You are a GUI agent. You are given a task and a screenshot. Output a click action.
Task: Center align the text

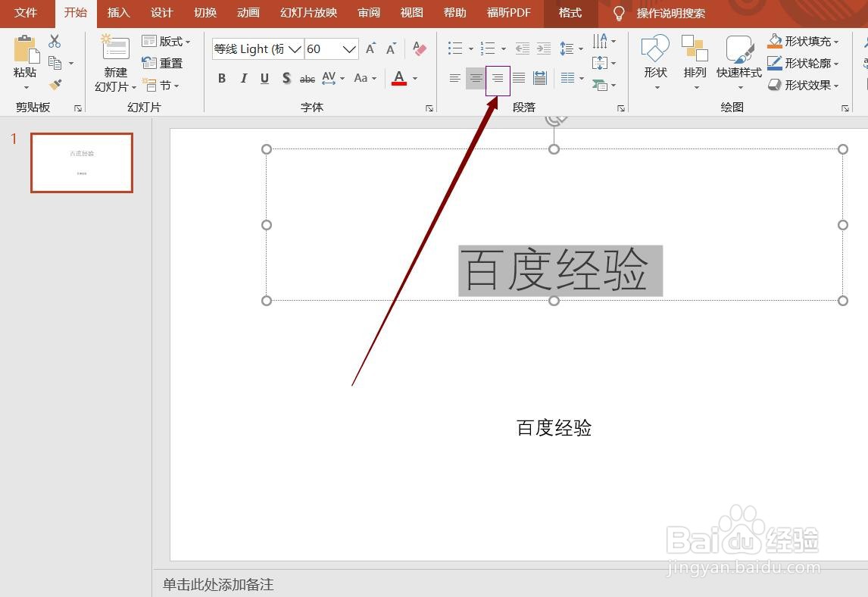pyautogui.click(x=476, y=78)
